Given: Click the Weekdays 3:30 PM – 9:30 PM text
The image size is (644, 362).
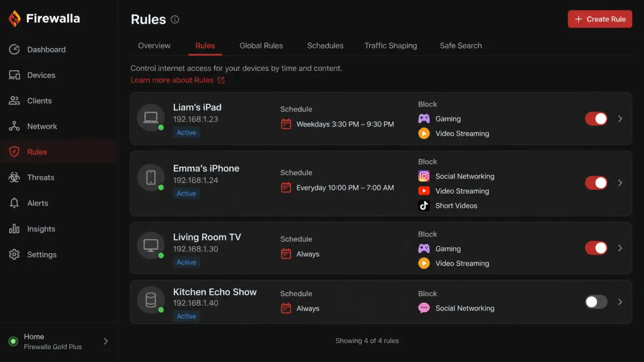Looking at the screenshot, I should [x=345, y=124].
